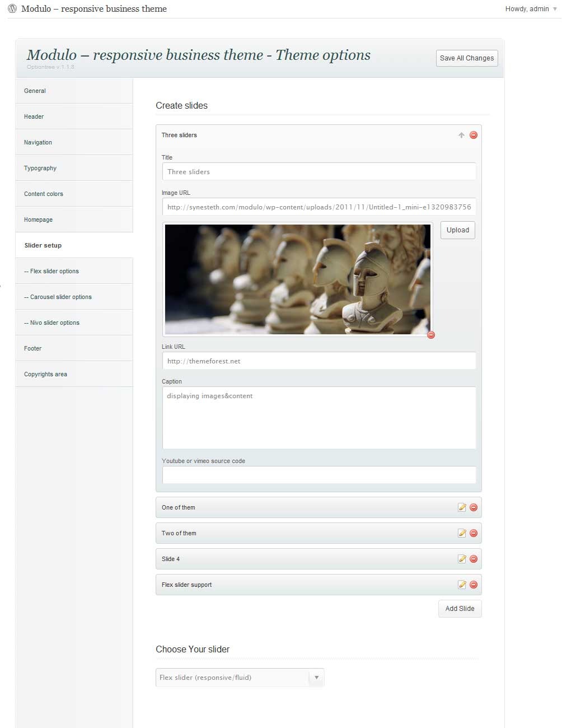The width and height of the screenshot is (562, 728).
Task: Click the Add Slide button
Action: pyautogui.click(x=460, y=609)
